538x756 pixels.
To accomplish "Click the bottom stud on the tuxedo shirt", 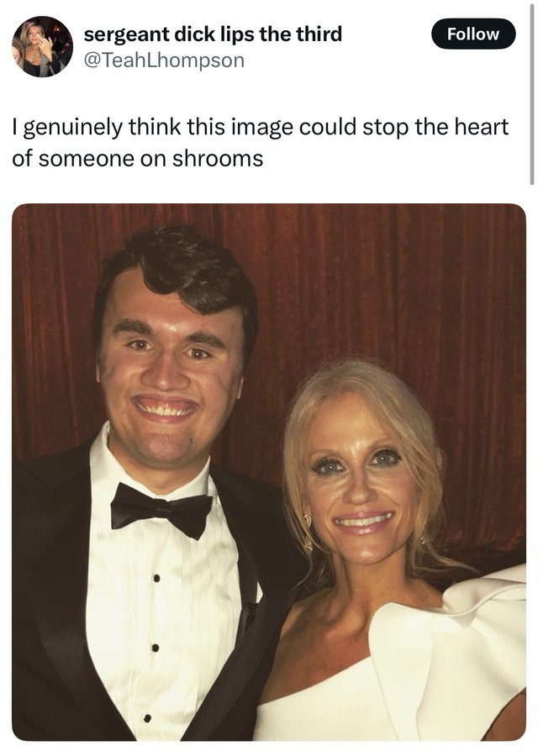I will 148,718.
